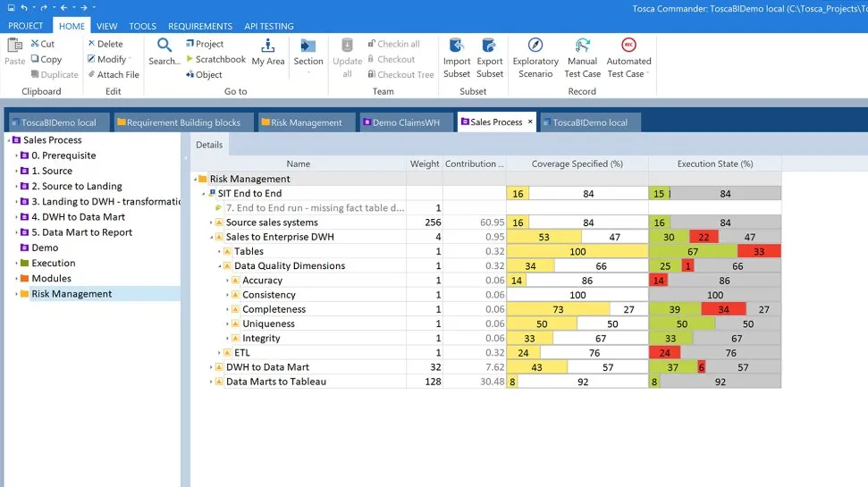Click the Export Subset icon

point(489,46)
